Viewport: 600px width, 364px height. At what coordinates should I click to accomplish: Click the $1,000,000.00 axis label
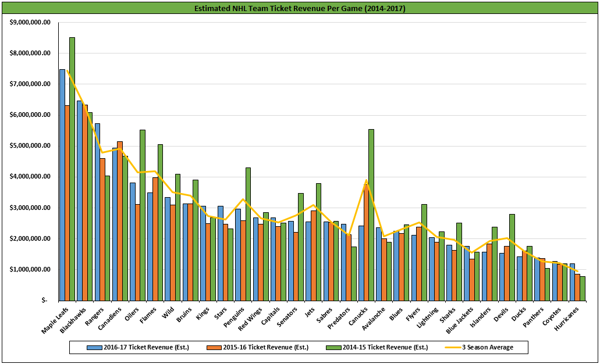pos(29,269)
